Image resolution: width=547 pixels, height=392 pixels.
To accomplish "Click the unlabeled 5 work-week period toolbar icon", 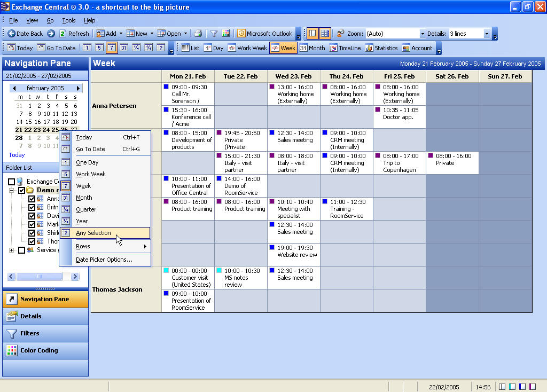I will pyautogui.click(x=99, y=48).
